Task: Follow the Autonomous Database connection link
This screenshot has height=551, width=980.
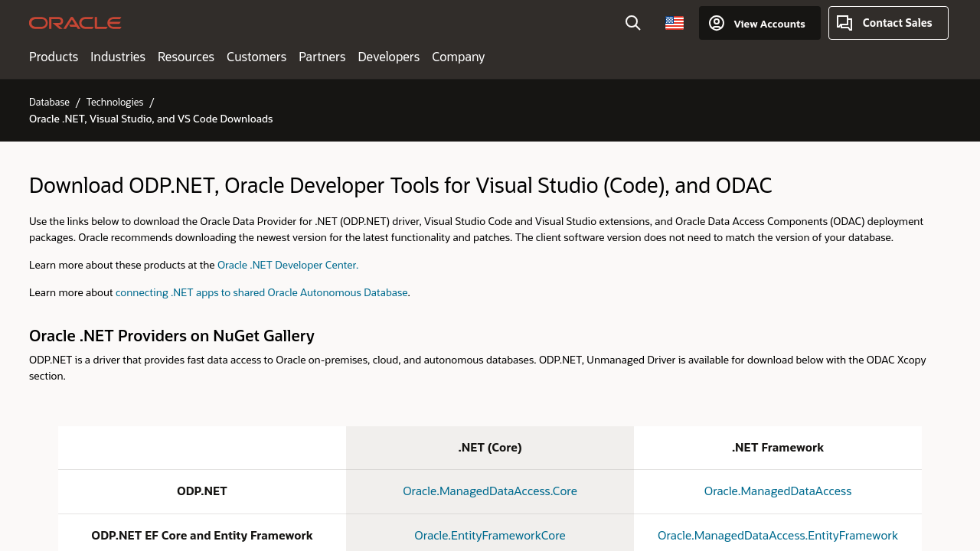Action: click(x=261, y=292)
